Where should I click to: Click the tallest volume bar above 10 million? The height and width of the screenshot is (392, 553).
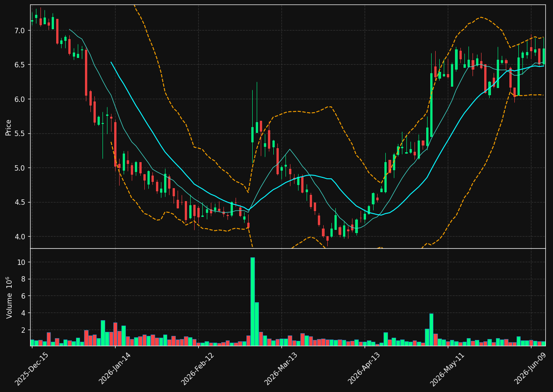(253, 301)
